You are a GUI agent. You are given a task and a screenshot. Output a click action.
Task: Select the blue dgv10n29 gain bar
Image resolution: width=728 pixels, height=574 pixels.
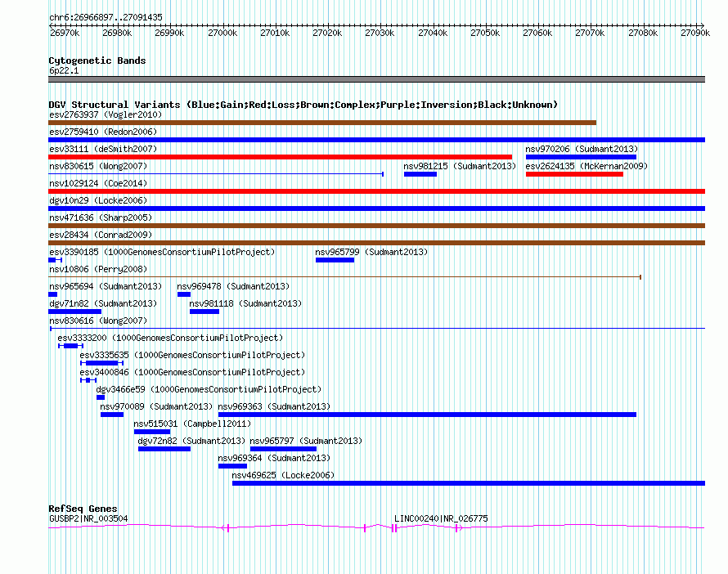pos(376,209)
